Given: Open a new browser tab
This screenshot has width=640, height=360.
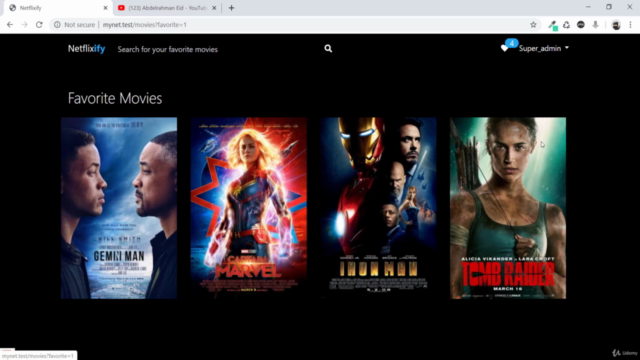Looking at the screenshot, I should [231, 8].
